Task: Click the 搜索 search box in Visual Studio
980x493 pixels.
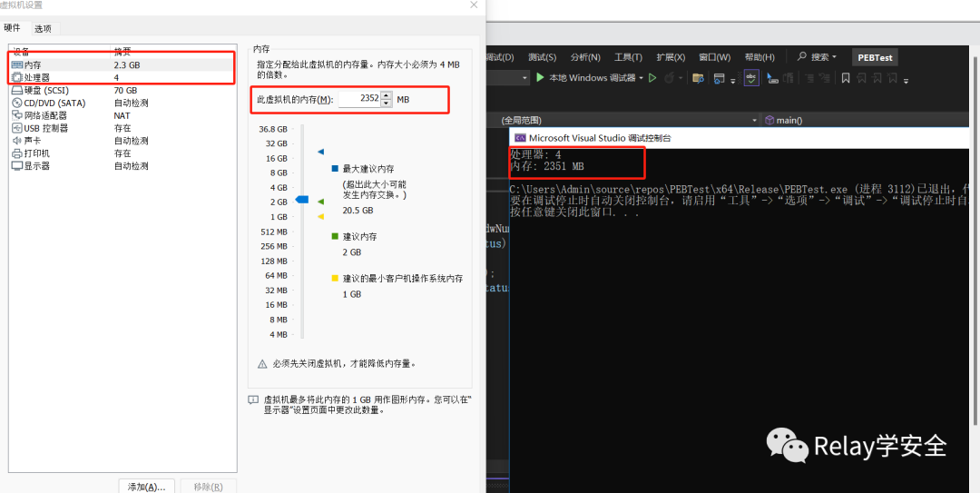Action: [817, 57]
